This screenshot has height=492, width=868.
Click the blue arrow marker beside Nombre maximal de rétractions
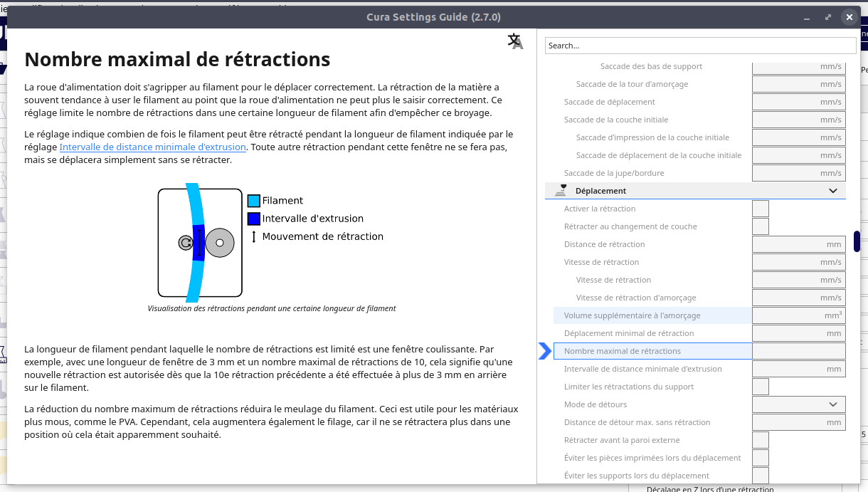(545, 351)
